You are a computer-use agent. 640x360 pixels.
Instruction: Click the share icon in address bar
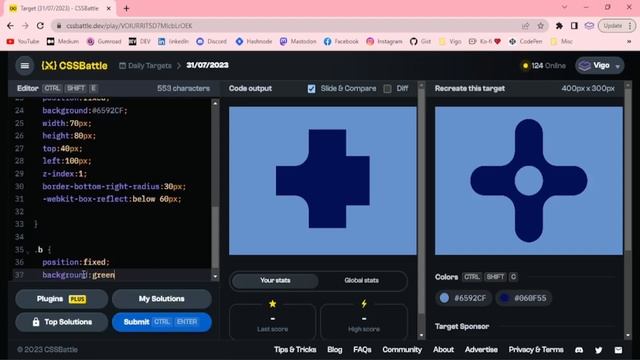525,26
